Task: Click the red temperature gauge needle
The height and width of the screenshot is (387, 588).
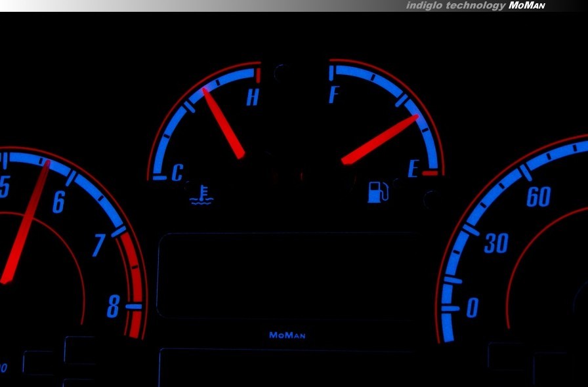Action: pos(224,123)
